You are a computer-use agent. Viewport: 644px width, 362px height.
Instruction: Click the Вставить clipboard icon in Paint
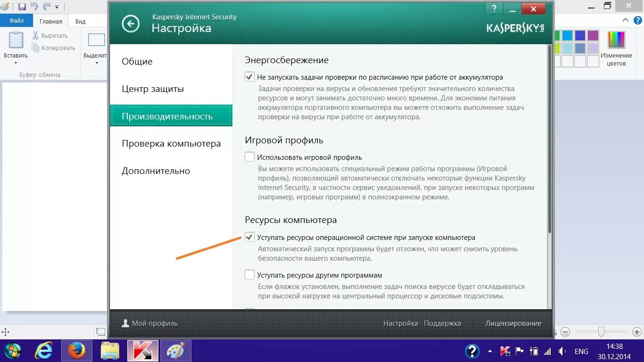point(16,40)
